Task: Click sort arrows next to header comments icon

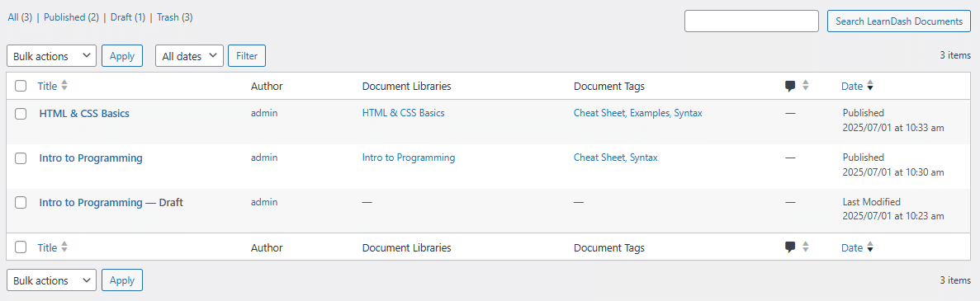Action: pyautogui.click(x=806, y=87)
